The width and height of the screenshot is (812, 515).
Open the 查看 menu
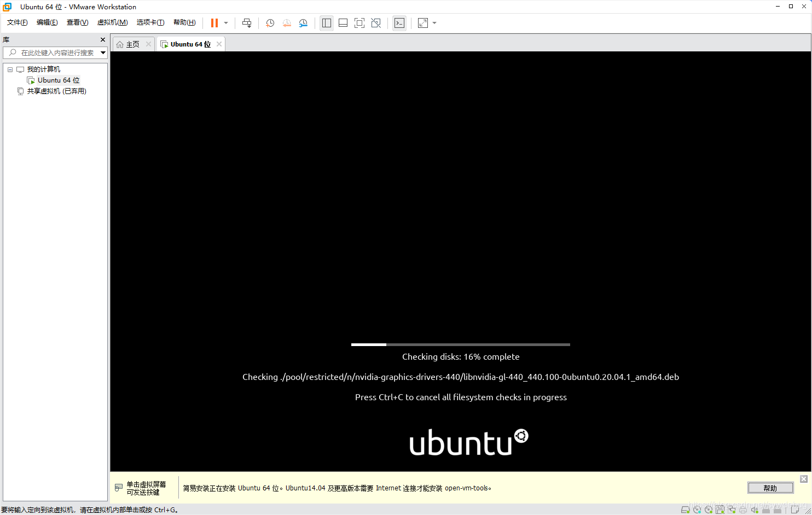click(x=77, y=22)
